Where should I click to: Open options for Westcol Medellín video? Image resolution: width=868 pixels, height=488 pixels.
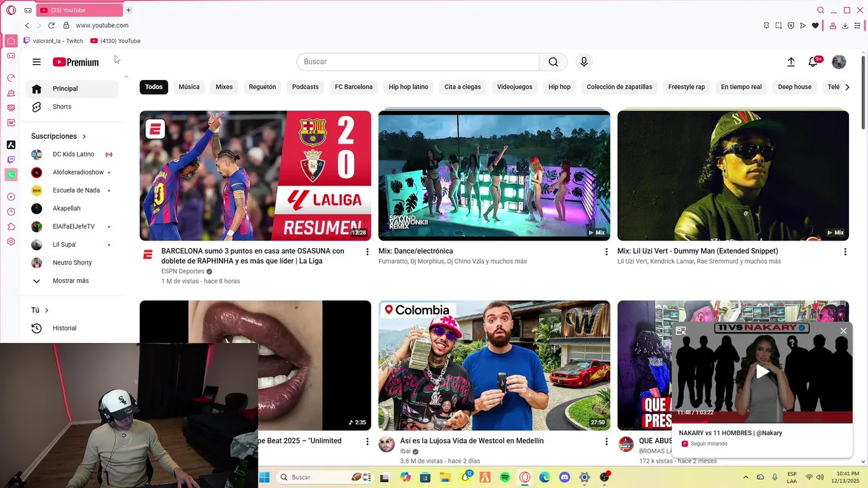pos(606,441)
